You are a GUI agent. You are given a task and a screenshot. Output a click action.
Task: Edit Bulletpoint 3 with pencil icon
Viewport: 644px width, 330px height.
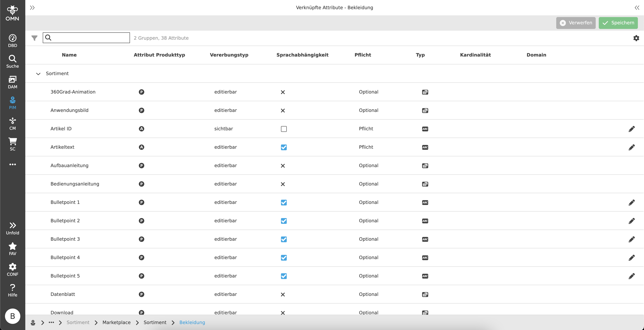(632, 239)
